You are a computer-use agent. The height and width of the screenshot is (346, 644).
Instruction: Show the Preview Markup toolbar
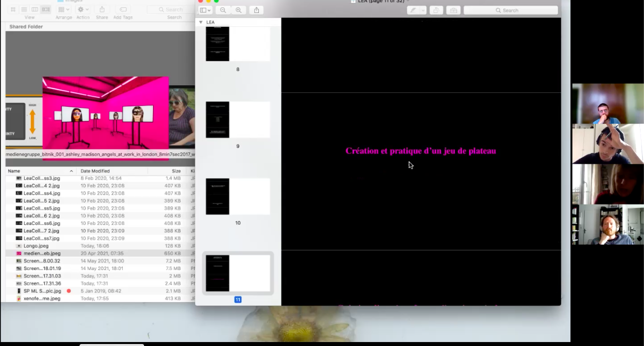pyautogui.click(x=453, y=10)
